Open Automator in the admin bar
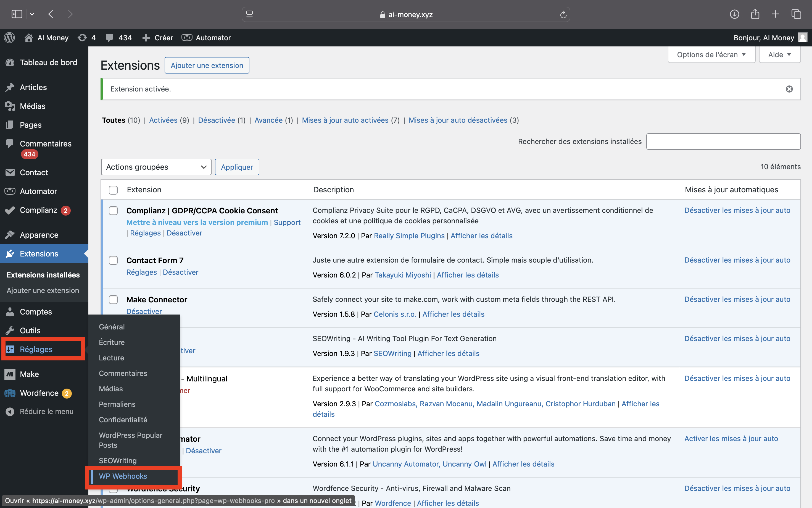The height and width of the screenshot is (508, 812). (206, 38)
